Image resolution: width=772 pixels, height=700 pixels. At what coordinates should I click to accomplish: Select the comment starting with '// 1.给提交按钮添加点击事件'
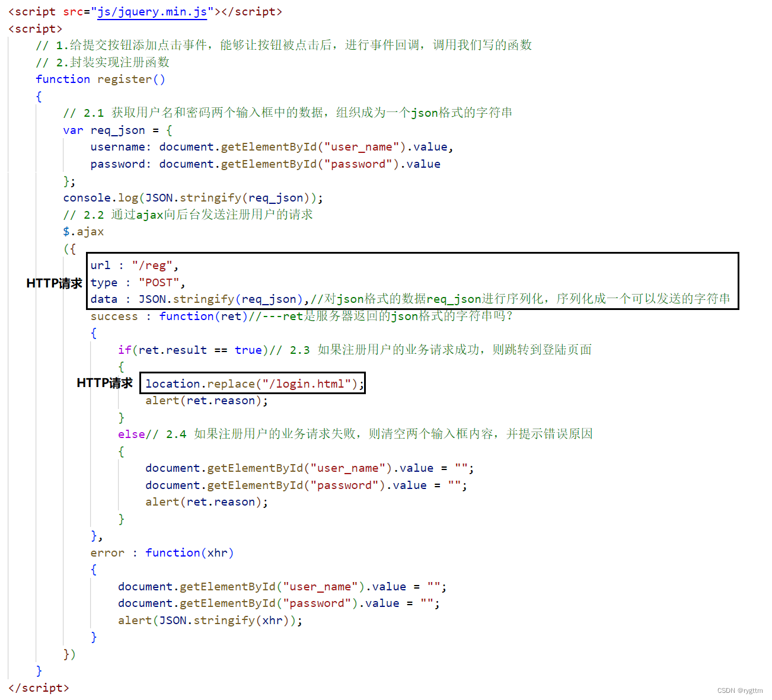coord(283,45)
